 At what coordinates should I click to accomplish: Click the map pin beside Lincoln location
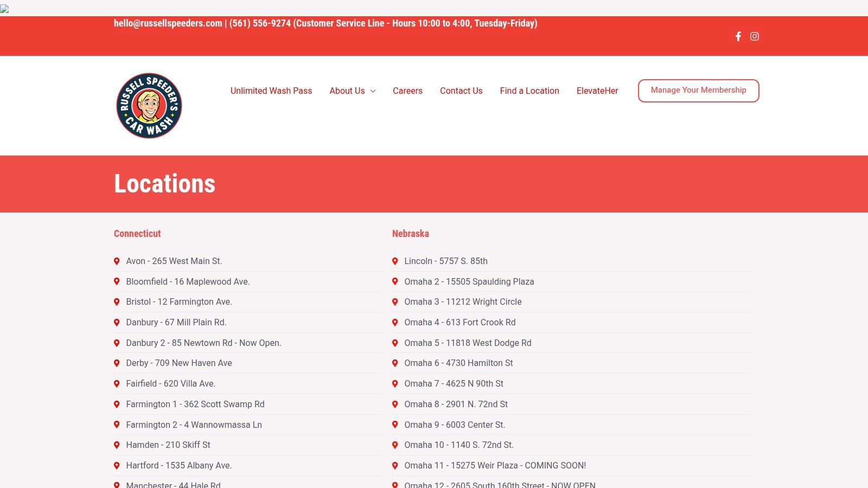(x=395, y=261)
